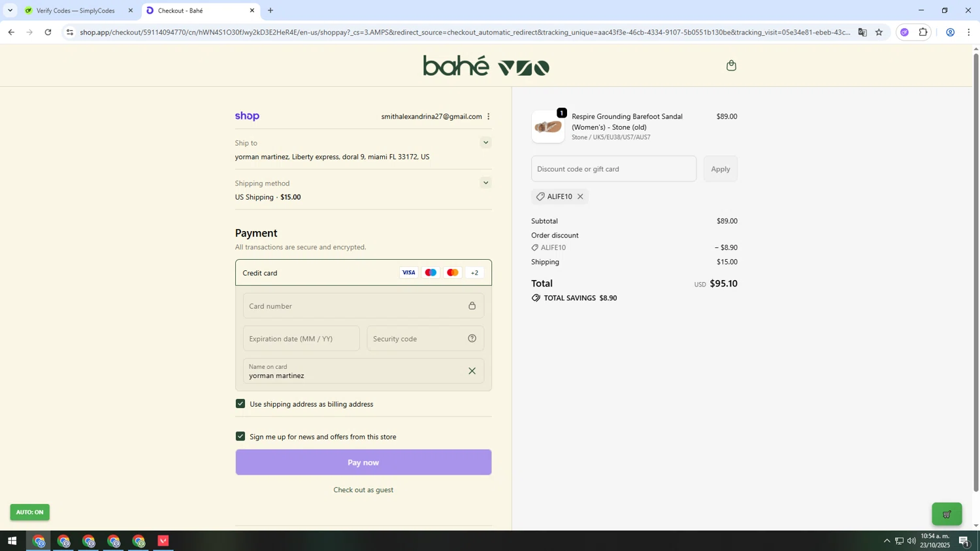Focus the Expiration date field
The height and width of the screenshot is (551, 980).
click(301, 338)
